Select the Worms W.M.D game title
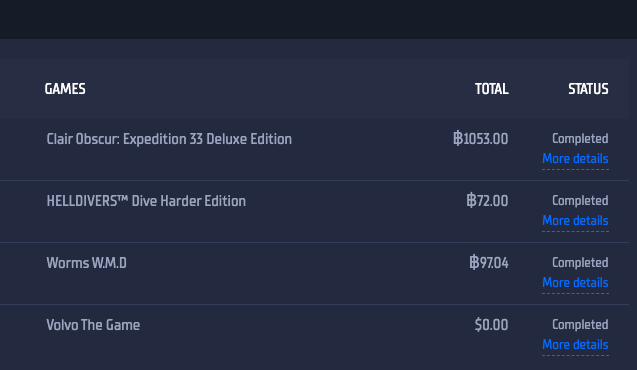 (87, 263)
